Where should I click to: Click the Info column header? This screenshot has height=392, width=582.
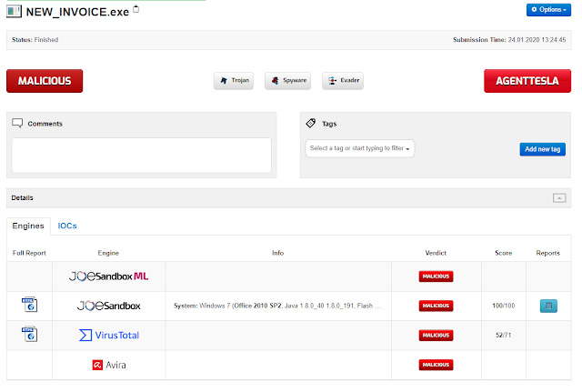(277, 253)
